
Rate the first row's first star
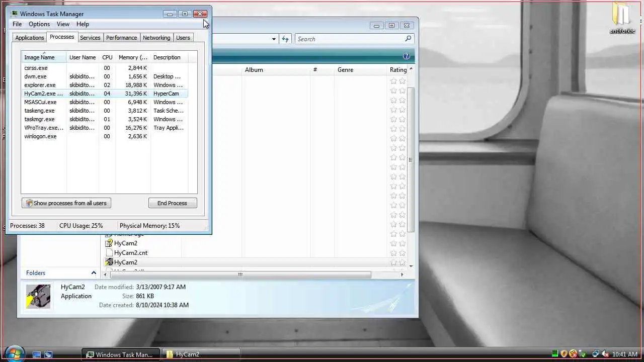click(x=393, y=81)
